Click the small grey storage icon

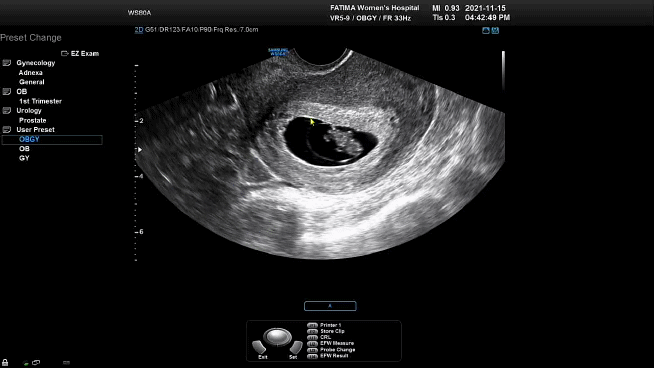[x=66, y=363]
